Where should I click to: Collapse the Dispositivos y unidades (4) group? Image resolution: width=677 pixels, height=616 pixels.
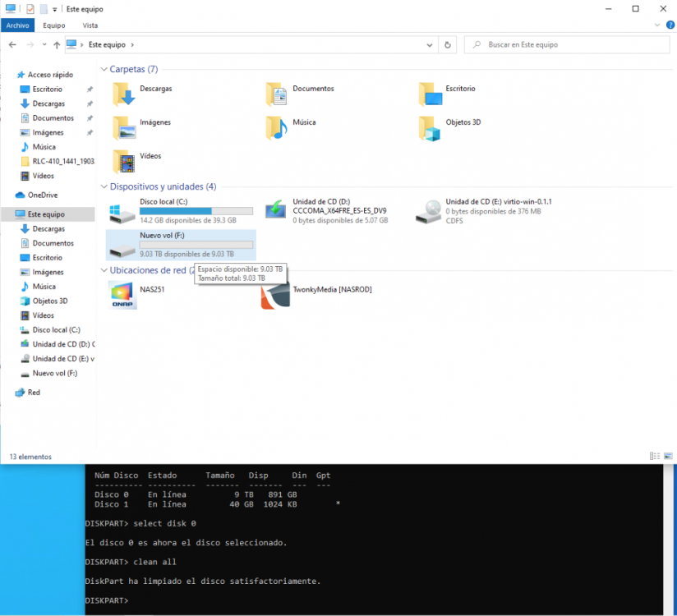point(104,186)
